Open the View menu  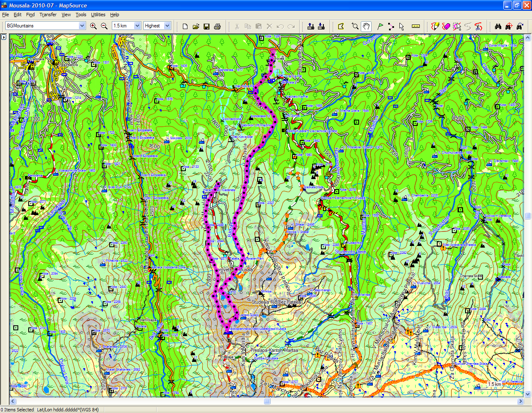tap(66, 15)
